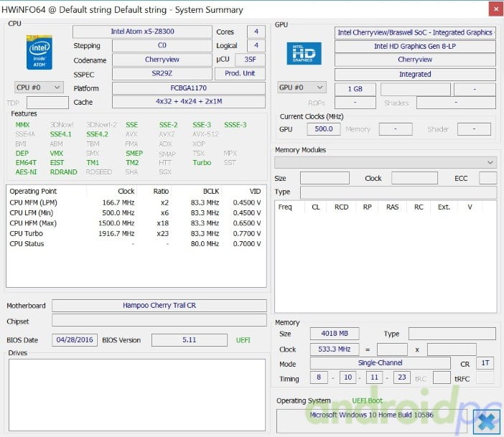Image resolution: width=504 pixels, height=437 pixels.
Task: Click the 1T command rate value
Action: 485,363
